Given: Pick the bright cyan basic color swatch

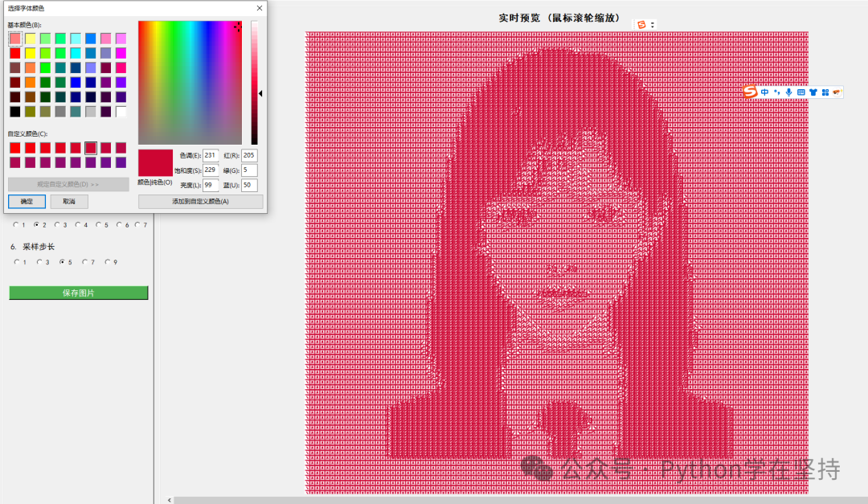Looking at the screenshot, I should pos(76,53).
